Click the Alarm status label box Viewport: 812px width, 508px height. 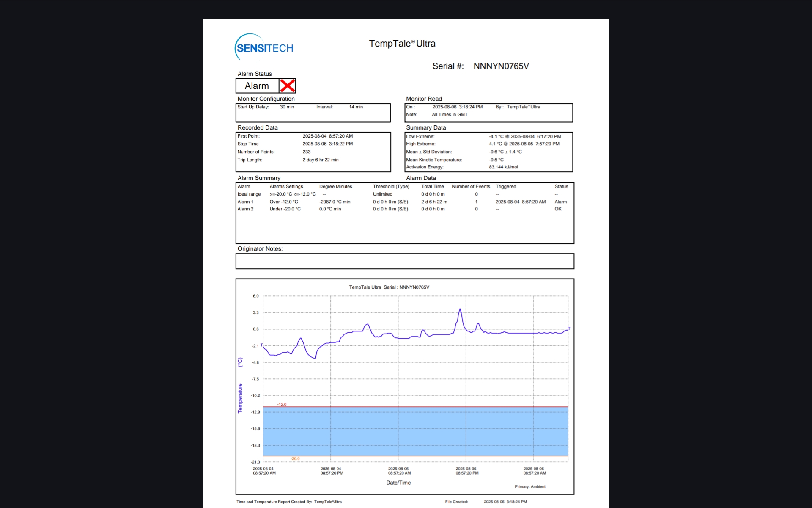(257, 86)
